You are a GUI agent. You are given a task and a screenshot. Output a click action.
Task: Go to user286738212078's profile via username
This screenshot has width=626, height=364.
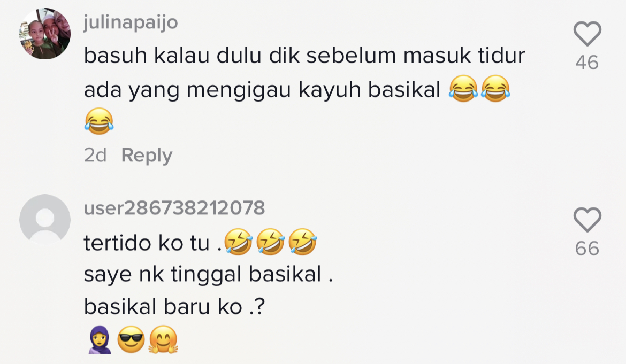[174, 208]
